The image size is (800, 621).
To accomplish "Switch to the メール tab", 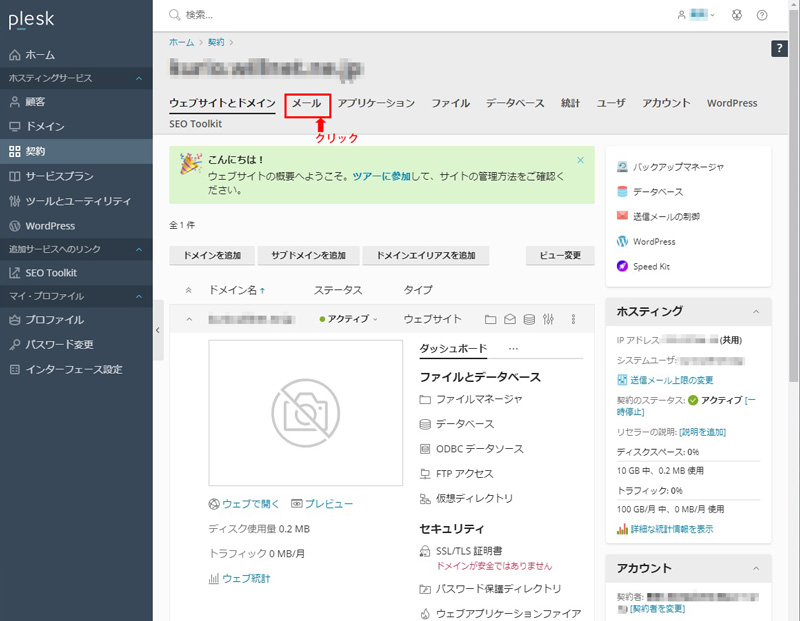I will 306,103.
